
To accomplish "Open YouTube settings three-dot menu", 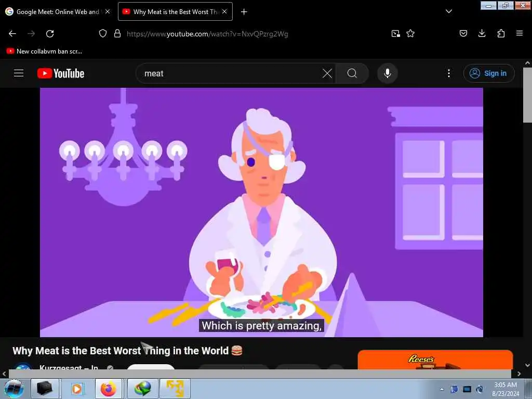I will coord(449,73).
